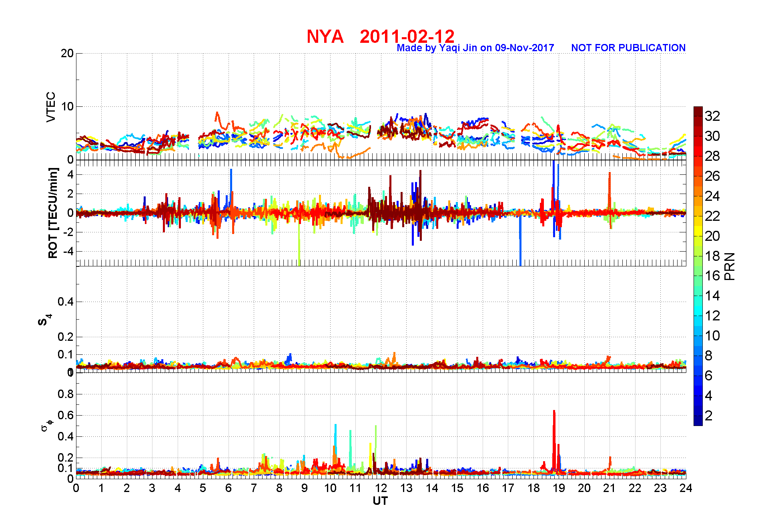This screenshot has height=532, width=762.
Task: Click the PRN 16 colorbar label
Action: click(x=712, y=276)
